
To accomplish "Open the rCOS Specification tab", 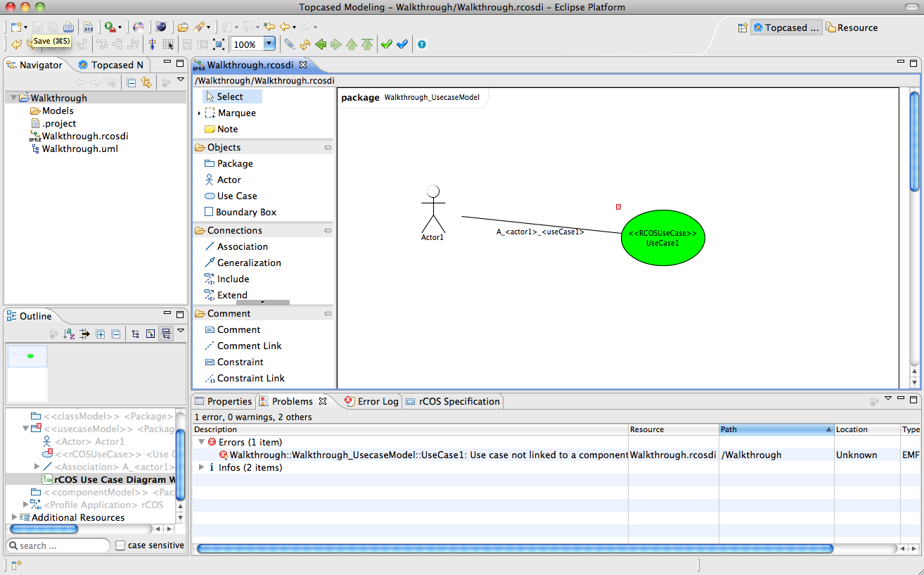I will [x=453, y=401].
